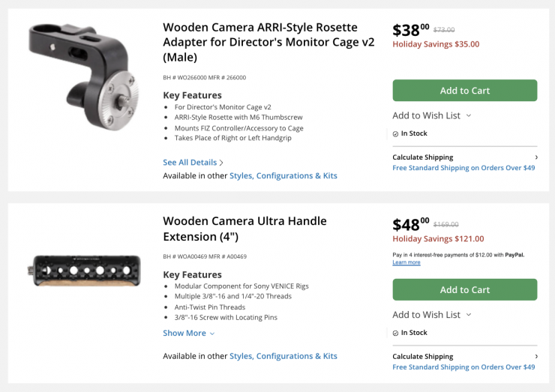Viewport: 555px width, 392px height.
Task: Expand Calculate Shipping for the Rosette Adapter
Action: pyautogui.click(x=423, y=157)
